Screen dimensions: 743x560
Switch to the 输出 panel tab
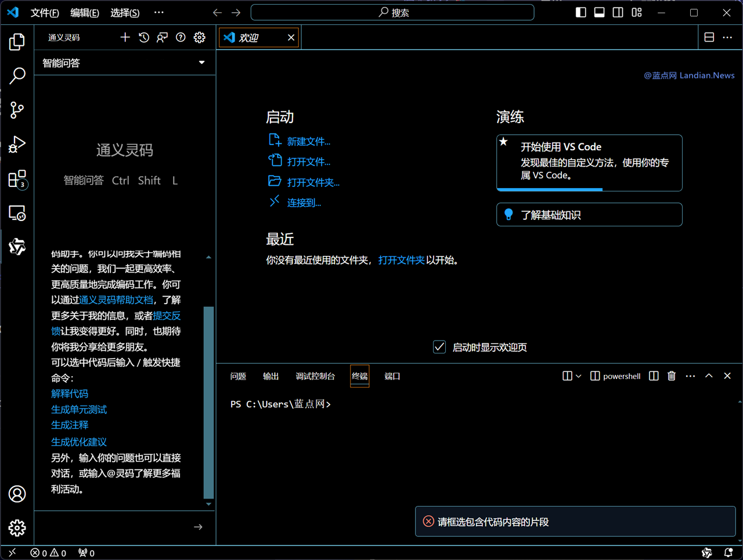coord(271,376)
